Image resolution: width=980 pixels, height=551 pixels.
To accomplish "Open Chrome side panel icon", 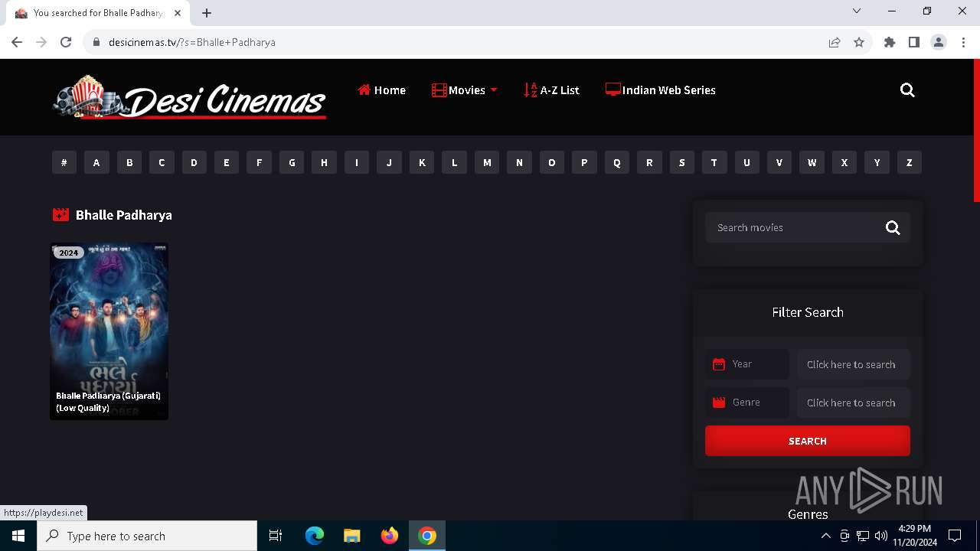I will (913, 42).
